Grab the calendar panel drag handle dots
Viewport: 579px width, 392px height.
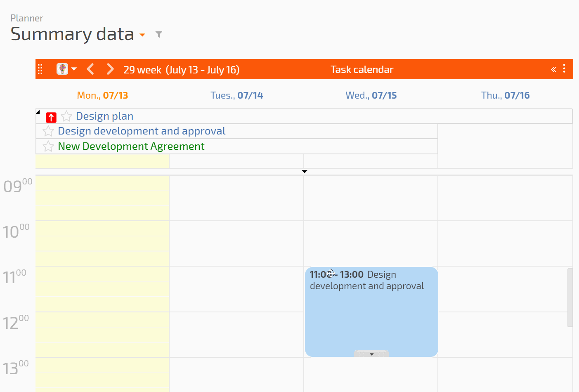40,69
